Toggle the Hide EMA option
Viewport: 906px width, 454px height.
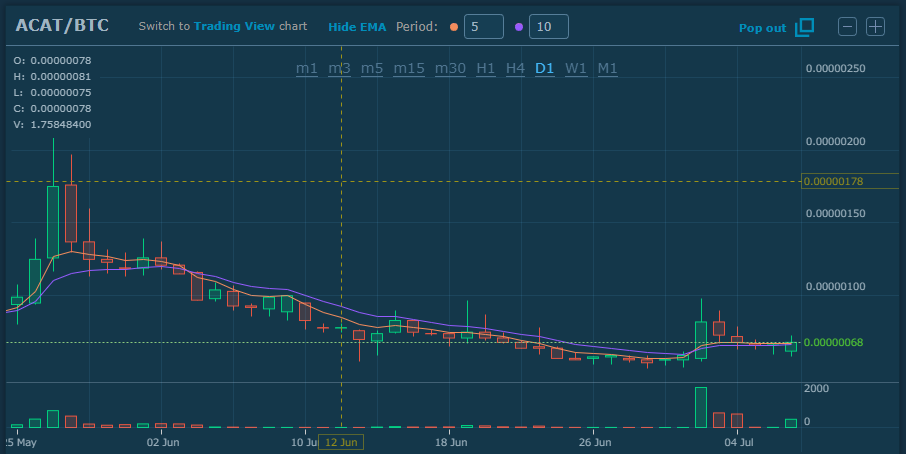(357, 26)
